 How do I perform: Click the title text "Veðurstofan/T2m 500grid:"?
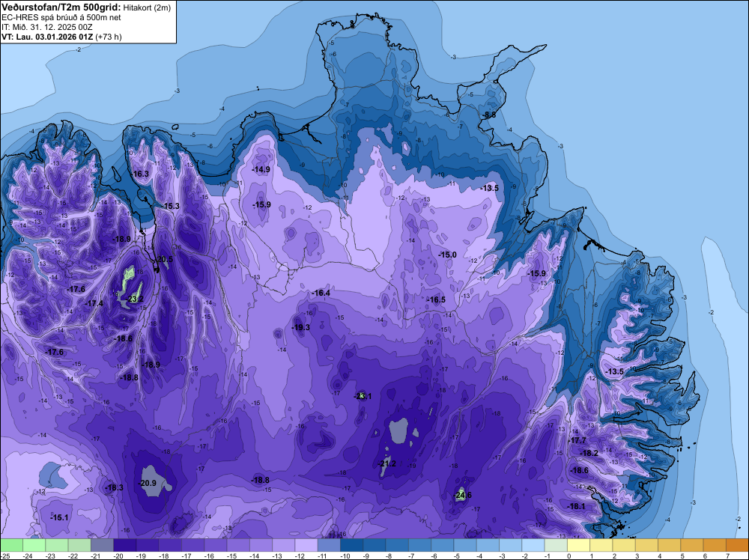click(x=61, y=7)
